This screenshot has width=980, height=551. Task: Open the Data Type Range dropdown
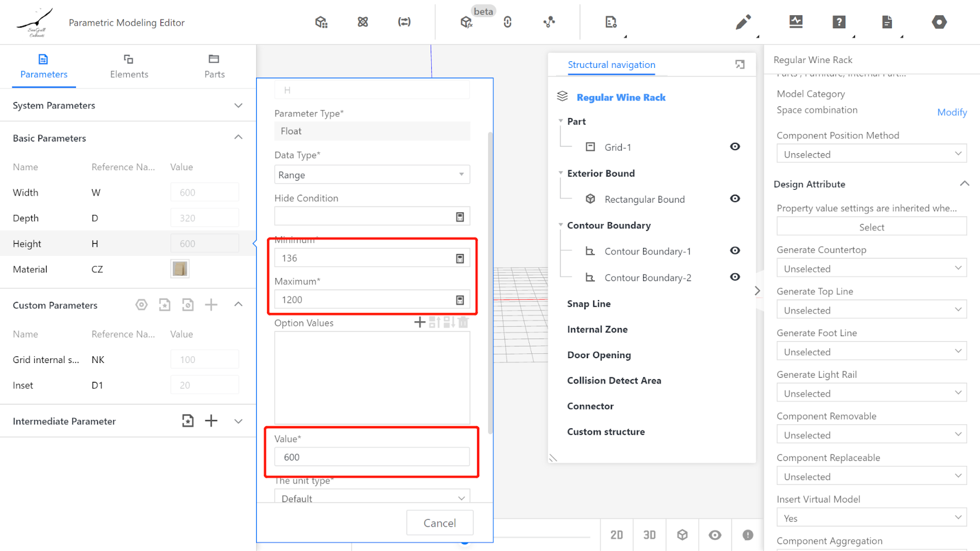pyautogui.click(x=372, y=175)
